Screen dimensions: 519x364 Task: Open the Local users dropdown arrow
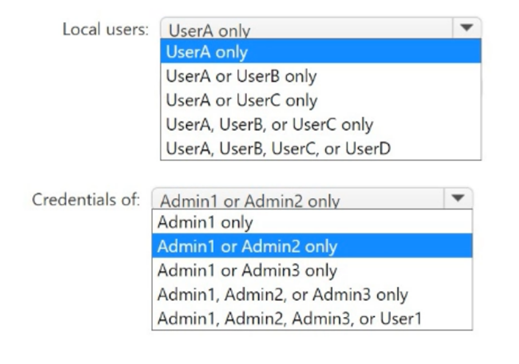467,28
